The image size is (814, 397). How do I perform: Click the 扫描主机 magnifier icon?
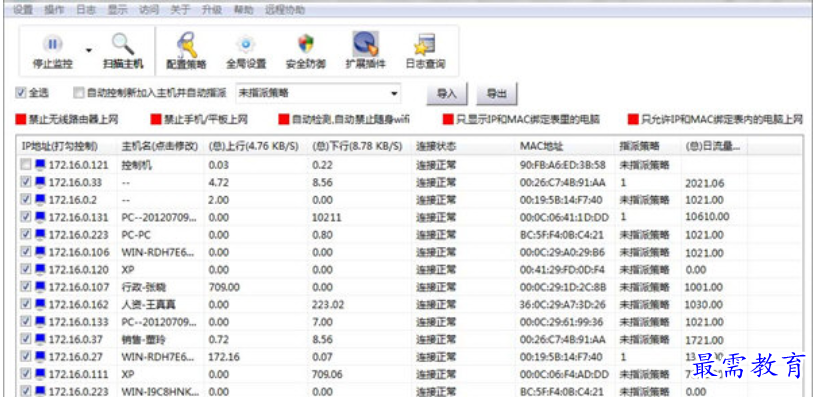123,45
